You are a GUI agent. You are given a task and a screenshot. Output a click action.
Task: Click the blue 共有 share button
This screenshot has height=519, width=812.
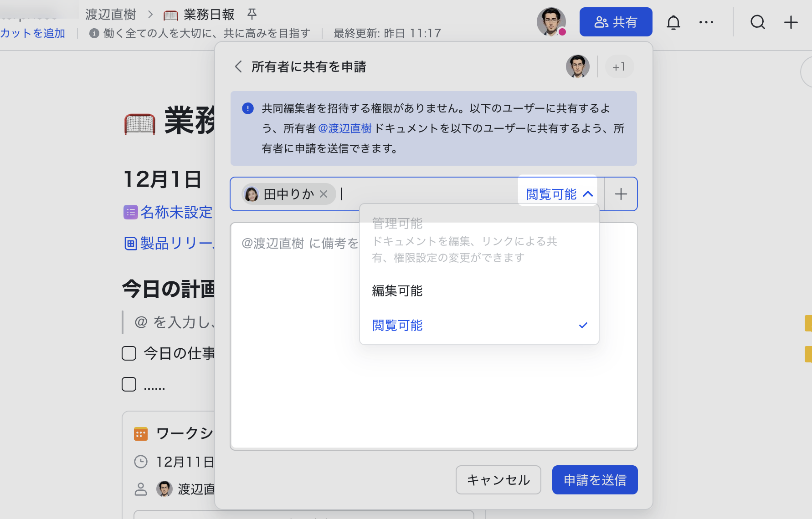point(616,22)
